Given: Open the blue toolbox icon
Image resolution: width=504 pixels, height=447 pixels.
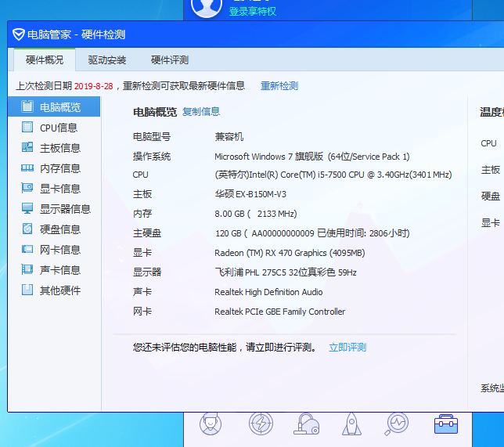Looking at the screenshot, I should 446,424.
